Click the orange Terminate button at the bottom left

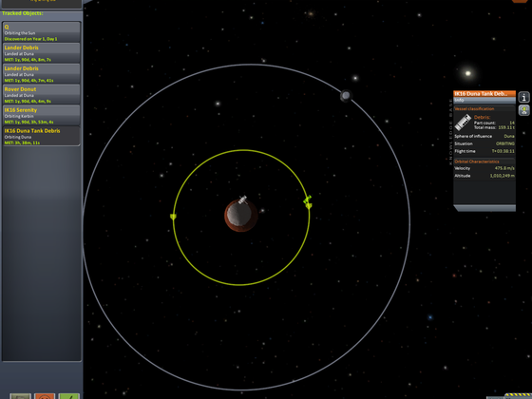pyautogui.click(x=45, y=396)
